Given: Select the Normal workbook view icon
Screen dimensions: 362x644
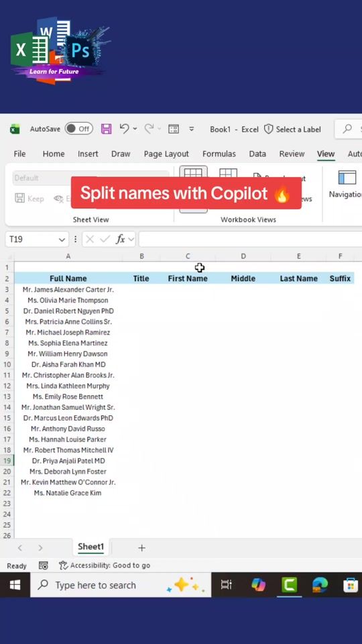Looking at the screenshot, I should click(x=193, y=174).
